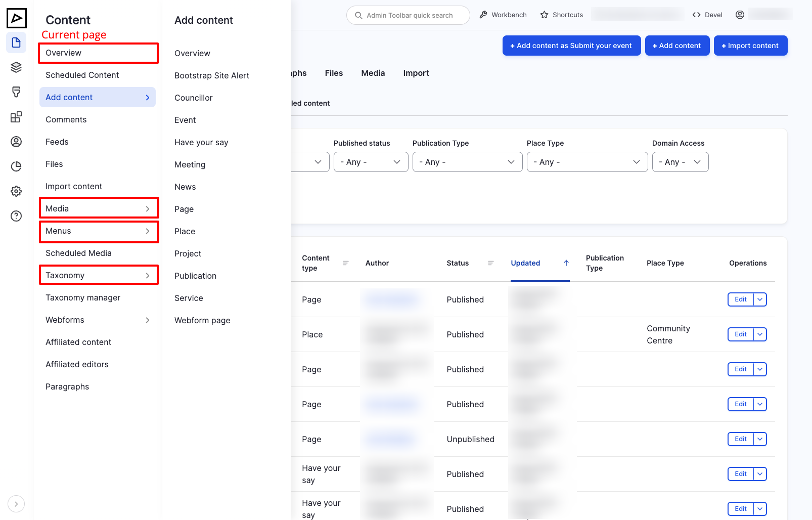The height and width of the screenshot is (520, 812).
Task: Click the People user icon in sidebar
Action: pos(16,142)
